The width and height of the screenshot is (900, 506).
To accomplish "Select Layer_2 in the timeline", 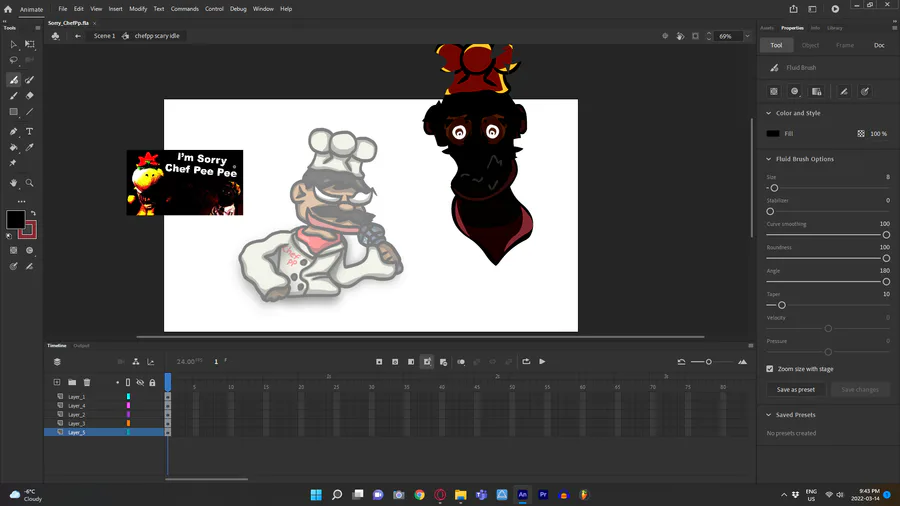I will pyautogui.click(x=76, y=414).
